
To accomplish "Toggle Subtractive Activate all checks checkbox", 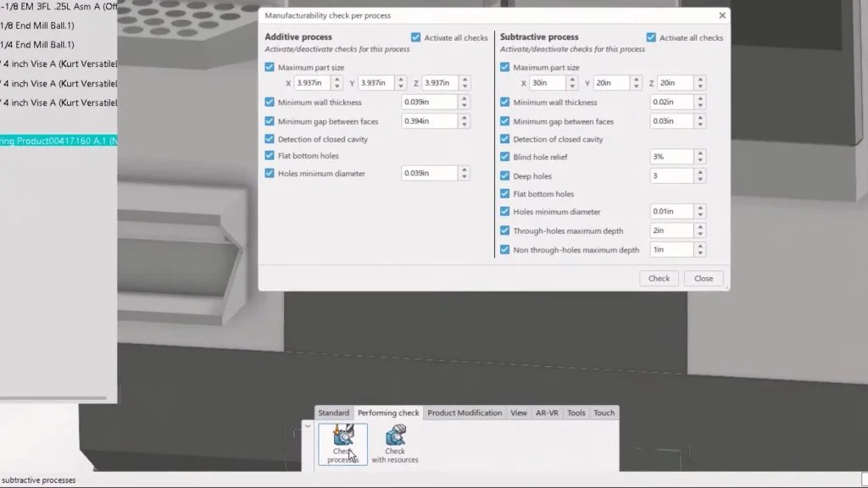I will [651, 37].
